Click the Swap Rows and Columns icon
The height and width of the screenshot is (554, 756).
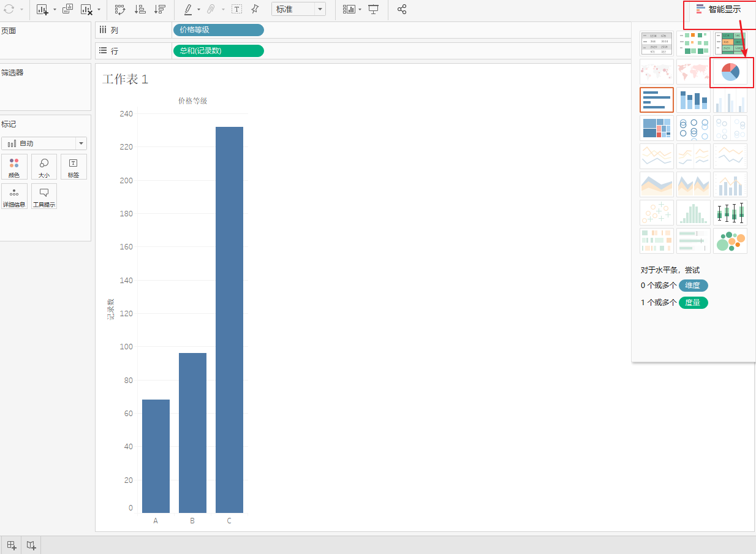[x=120, y=9]
